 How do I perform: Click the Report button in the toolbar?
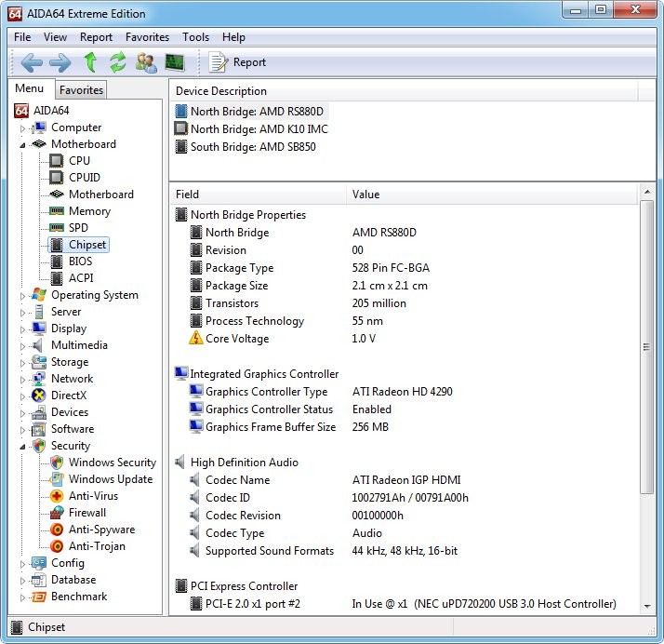(x=237, y=62)
